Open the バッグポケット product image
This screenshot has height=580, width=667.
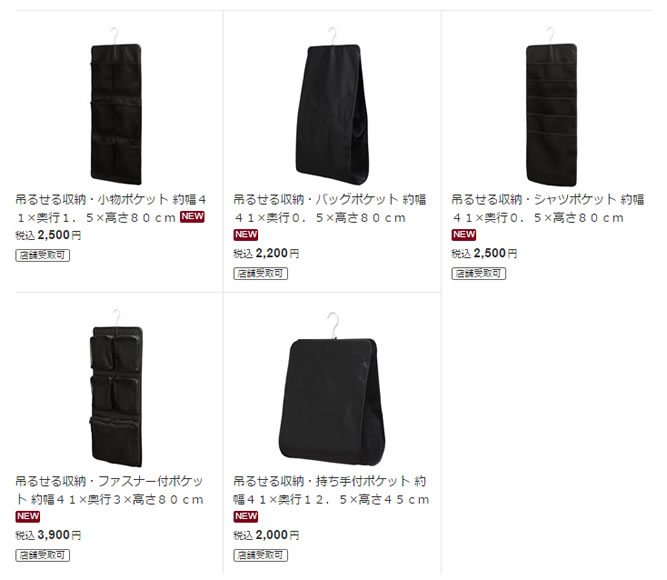pos(332,106)
